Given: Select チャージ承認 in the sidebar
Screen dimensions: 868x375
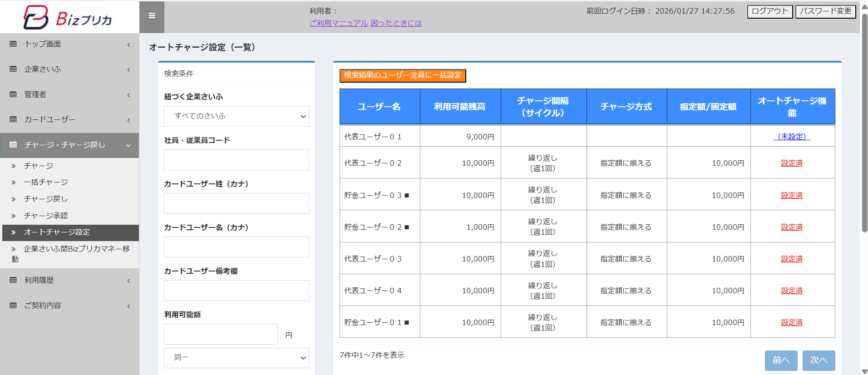Looking at the screenshot, I should [x=46, y=216].
